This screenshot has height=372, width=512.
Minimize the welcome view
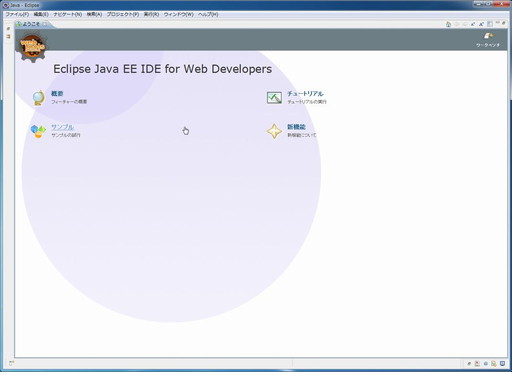tap(498, 23)
